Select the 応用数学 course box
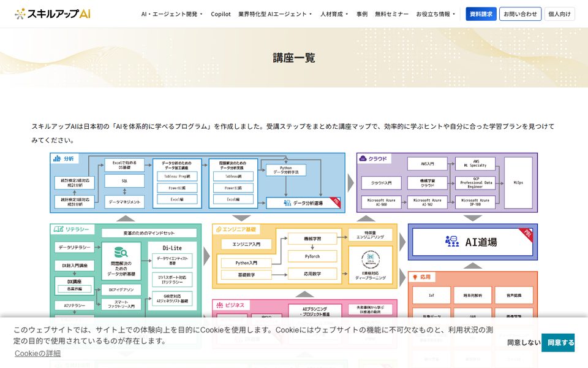The height and width of the screenshot is (368, 588). (x=312, y=274)
